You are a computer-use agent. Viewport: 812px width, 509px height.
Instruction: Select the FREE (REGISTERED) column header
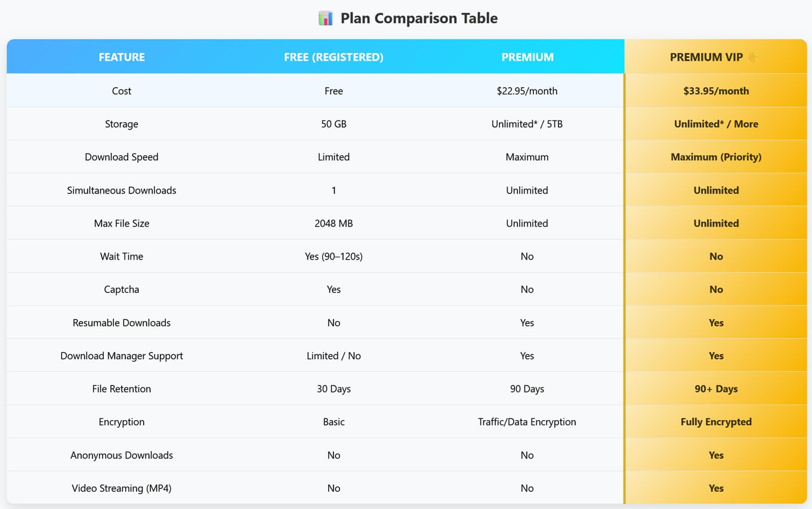pos(334,57)
